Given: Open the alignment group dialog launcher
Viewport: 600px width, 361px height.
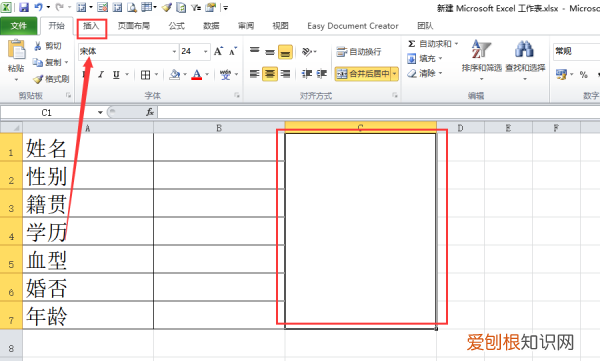Looking at the screenshot, I should pos(395,95).
